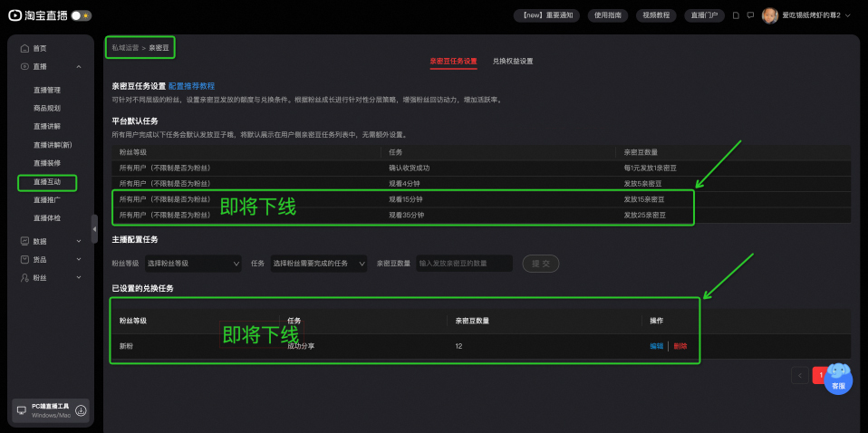Open the message bubble icon
Viewport: 868px width, 433px height.
point(750,15)
